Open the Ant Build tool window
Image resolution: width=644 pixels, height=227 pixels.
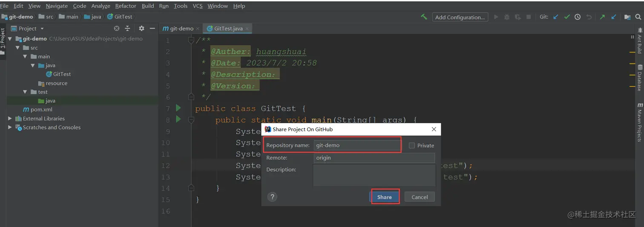pyautogui.click(x=640, y=40)
